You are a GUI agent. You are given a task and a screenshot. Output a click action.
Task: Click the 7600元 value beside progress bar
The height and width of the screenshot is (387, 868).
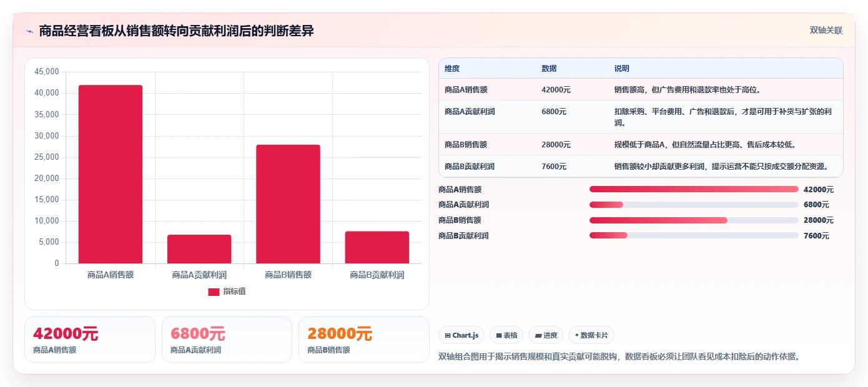coord(817,236)
